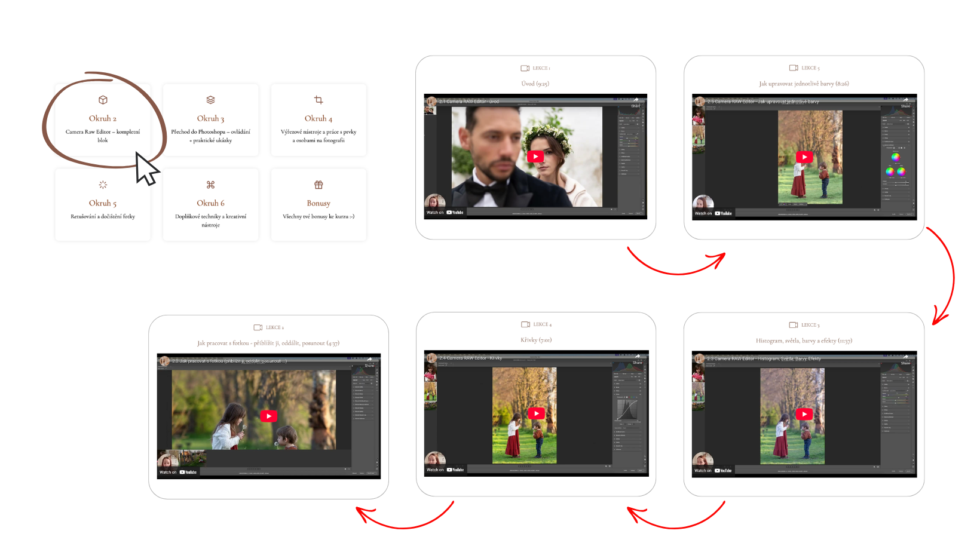Click Watch on YouTube in the Histogram video

(x=713, y=471)
